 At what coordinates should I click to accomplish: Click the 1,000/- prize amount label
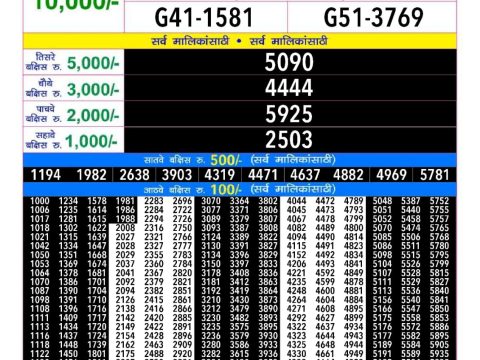point(91,141)
